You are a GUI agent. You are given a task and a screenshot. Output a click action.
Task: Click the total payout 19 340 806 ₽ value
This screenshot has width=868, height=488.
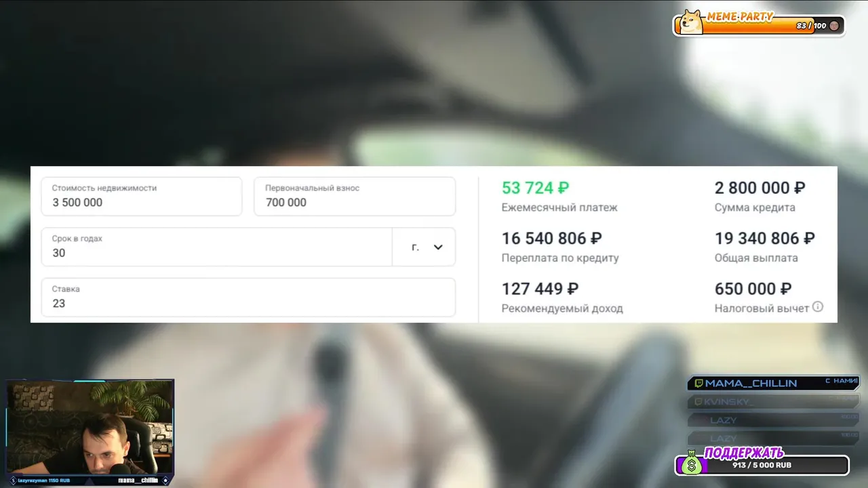pyautogui.click(x=765, y=239)
